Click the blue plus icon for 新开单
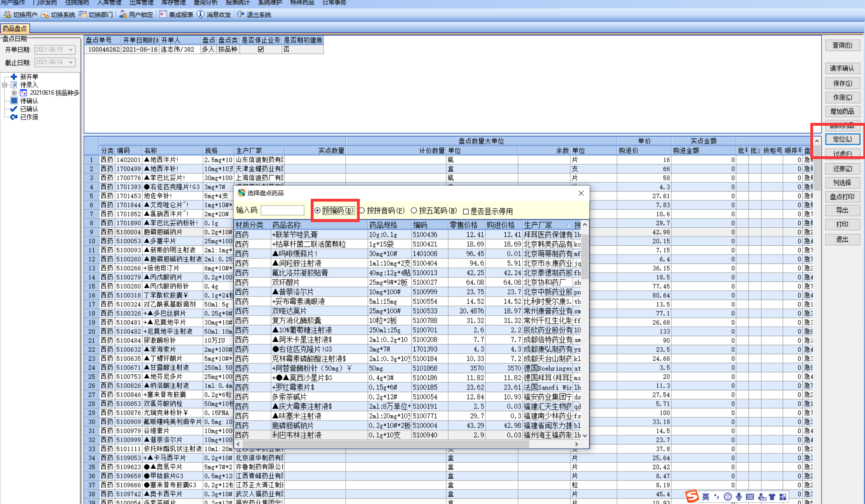Viewport: 865px width, 504px height. tap(14, 77)
